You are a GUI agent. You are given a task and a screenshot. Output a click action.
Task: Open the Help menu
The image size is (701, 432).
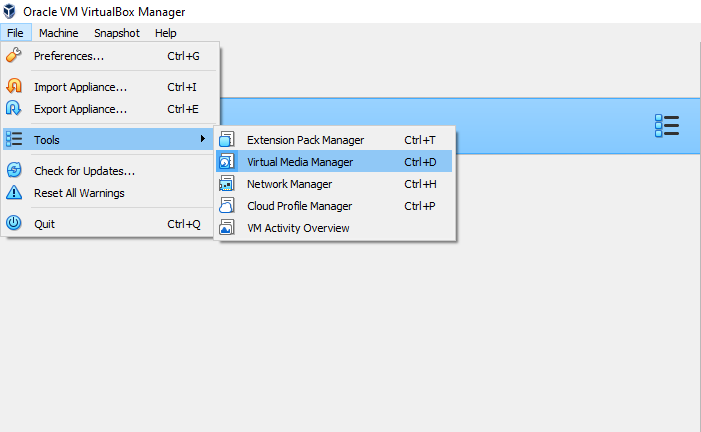(x=165, y=33)
